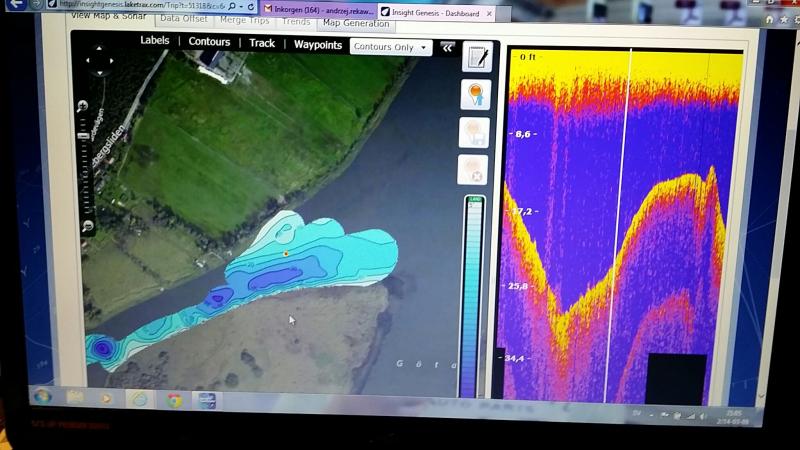
Task: Open Contours Only dropdown
Action: 391,47
